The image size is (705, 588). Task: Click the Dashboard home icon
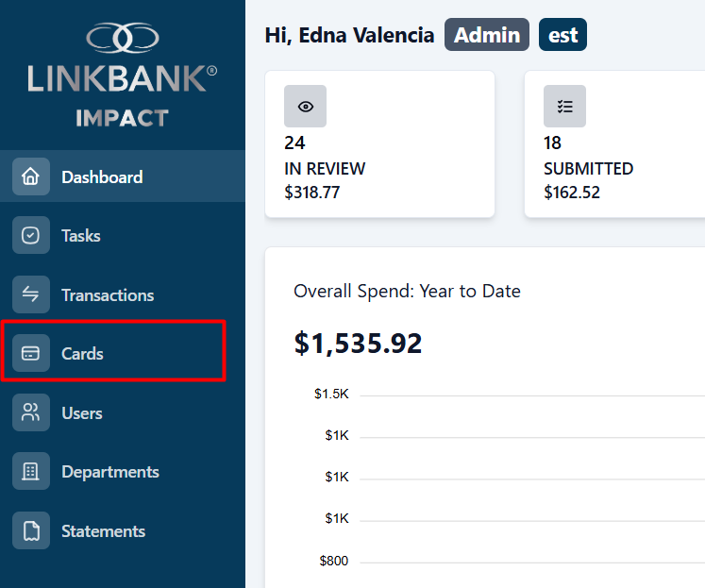coord(30,176)
